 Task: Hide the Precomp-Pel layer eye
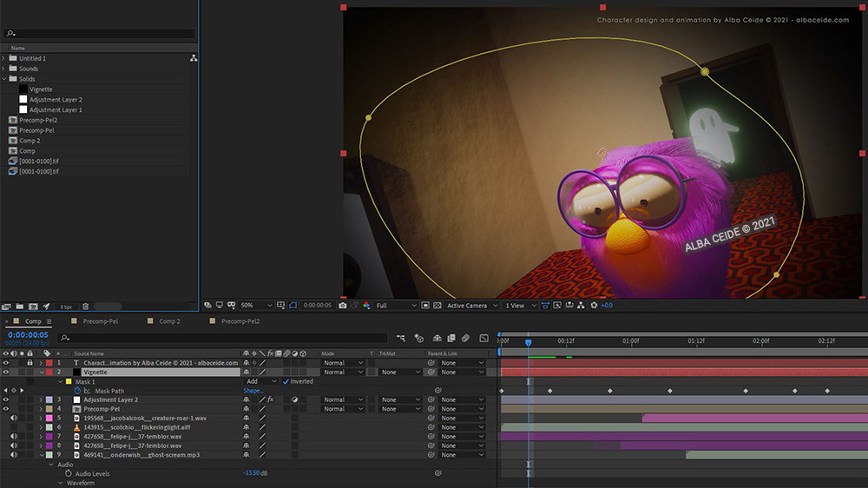tap(6, 409)
